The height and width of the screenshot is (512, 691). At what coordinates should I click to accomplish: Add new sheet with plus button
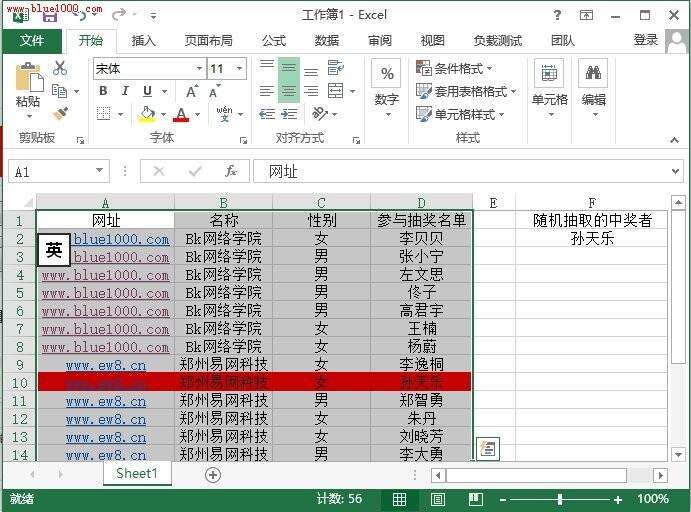click(x=213, y=475)
